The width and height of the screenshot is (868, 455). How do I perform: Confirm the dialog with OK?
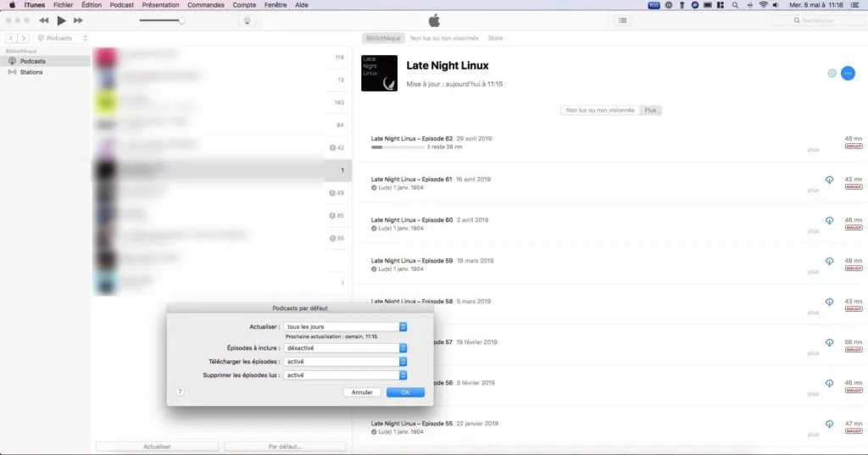(405, 392)
